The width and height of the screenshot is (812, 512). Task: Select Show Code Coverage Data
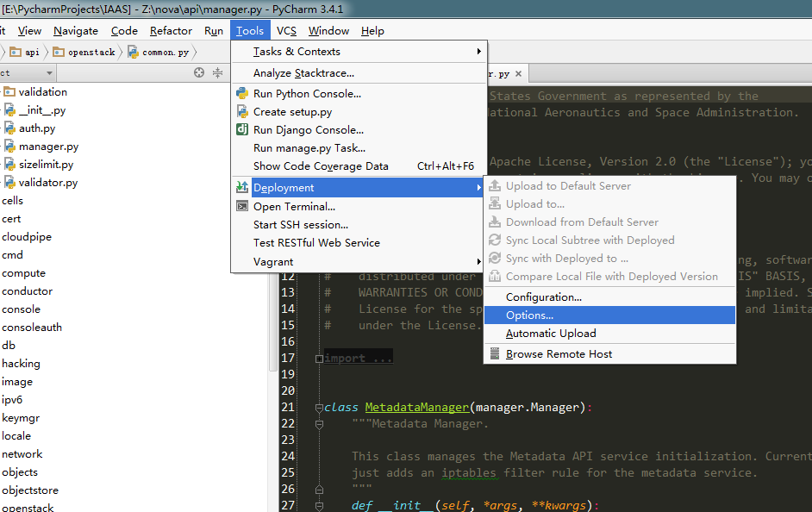pyautogui.click(x=359, y=166)
